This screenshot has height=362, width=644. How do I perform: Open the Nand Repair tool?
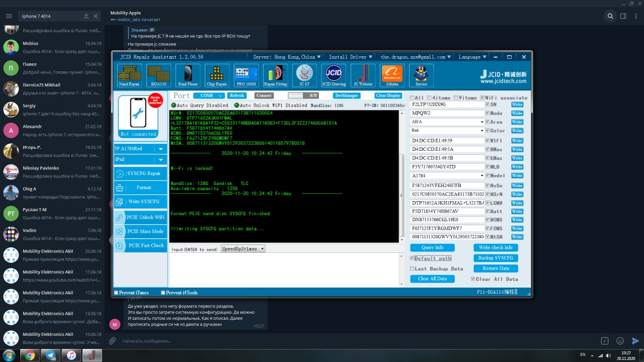click(x=129, y=75)
